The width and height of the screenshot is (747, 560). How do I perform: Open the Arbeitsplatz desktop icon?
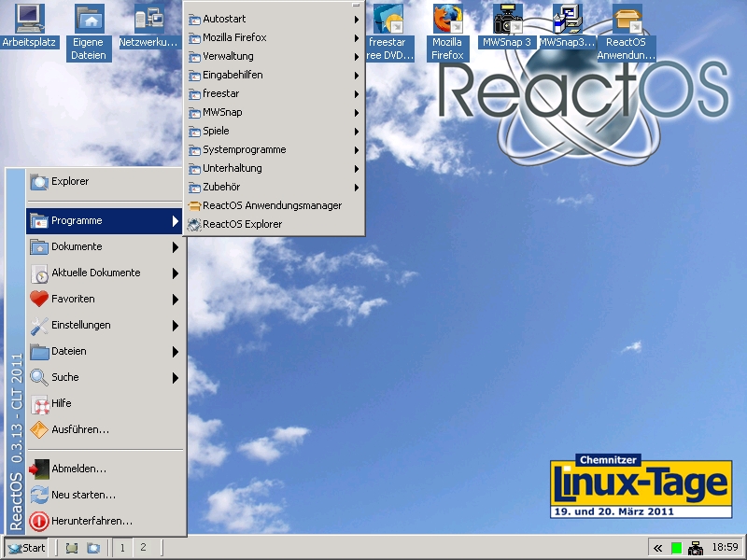coord(29,17)
